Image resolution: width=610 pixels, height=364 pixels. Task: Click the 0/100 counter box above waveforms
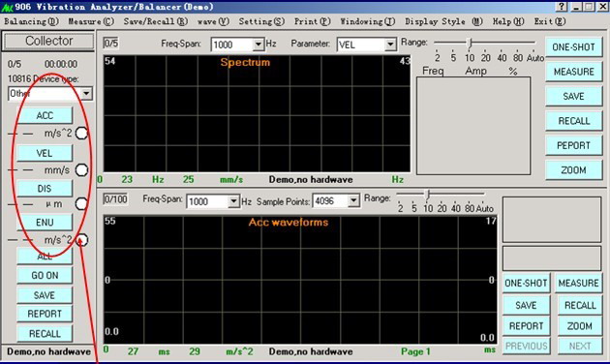click(115, 199)
